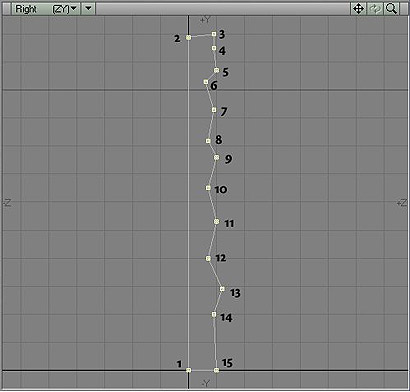Click the viewport zoom magnifier icon
The height and width of the screenshot is (392, 410).
coord(391,9)
